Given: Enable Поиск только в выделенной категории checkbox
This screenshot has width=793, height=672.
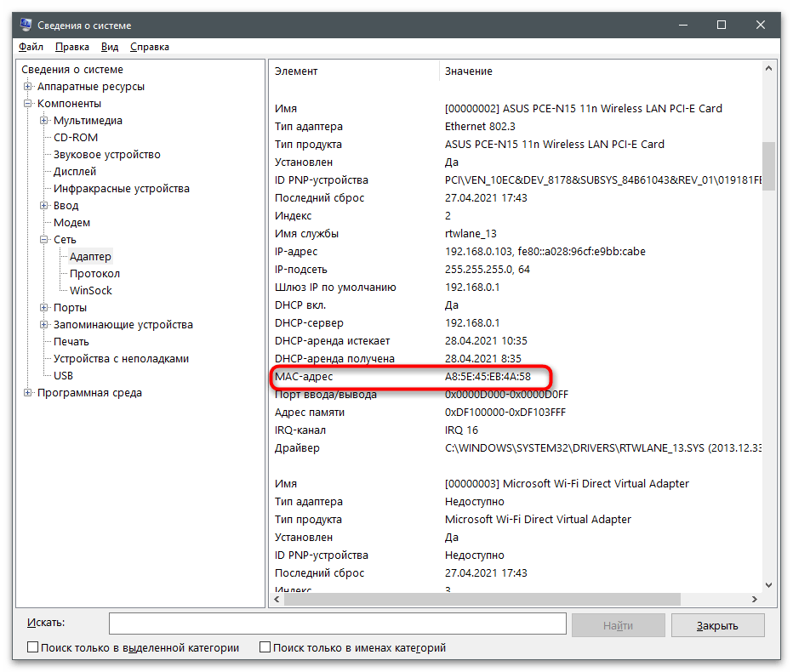Looking at the screenshot, I should (x=33, y=647).
